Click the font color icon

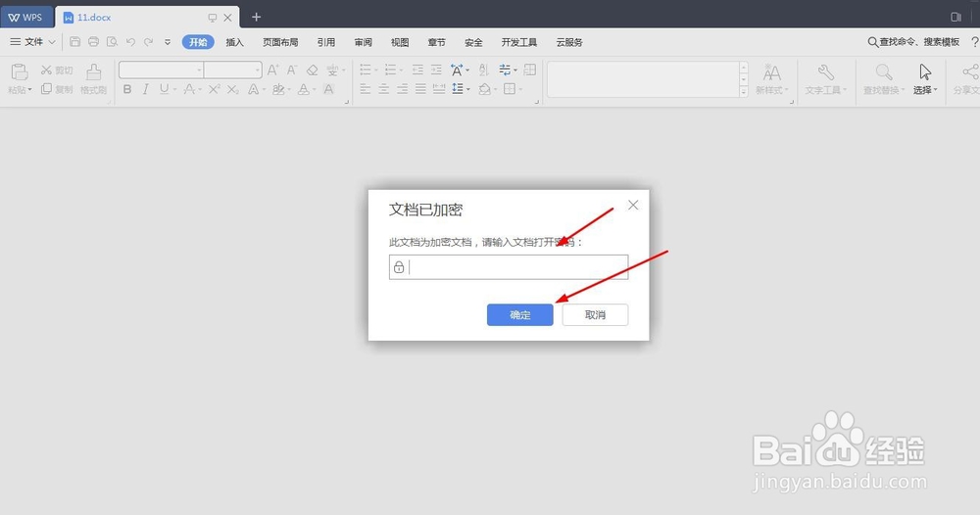coord(303,89)
